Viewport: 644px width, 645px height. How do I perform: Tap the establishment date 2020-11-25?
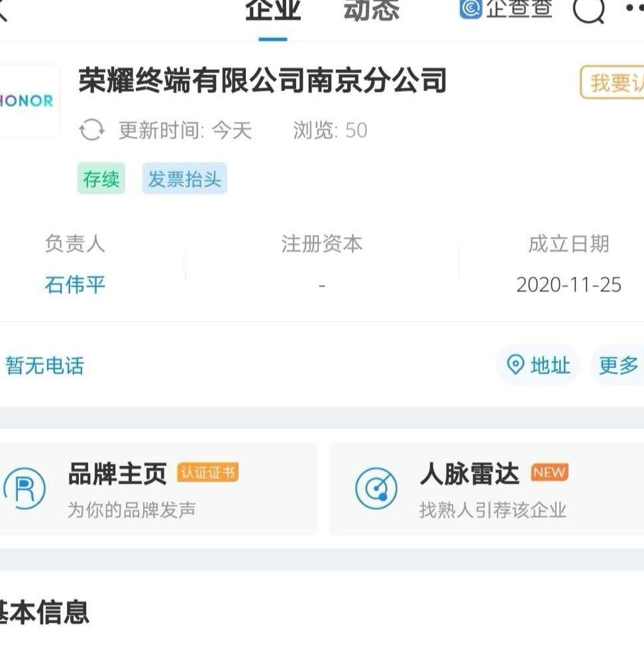coord(568,284)
